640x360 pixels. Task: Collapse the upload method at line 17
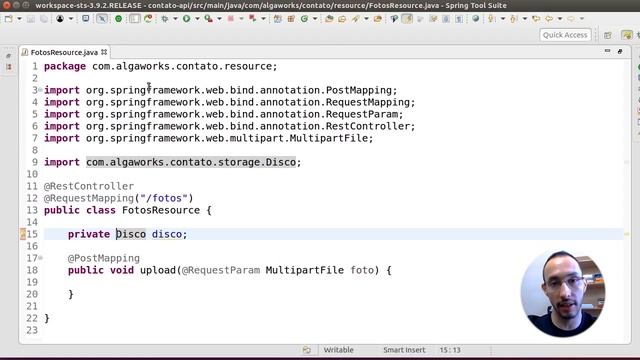(40, 258)
